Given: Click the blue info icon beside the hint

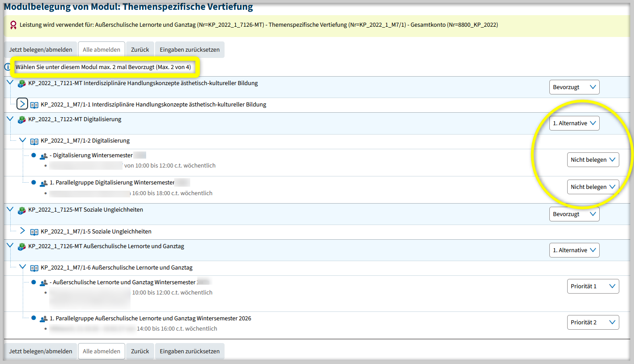Looking at the screenshot, I should (7, 67).
